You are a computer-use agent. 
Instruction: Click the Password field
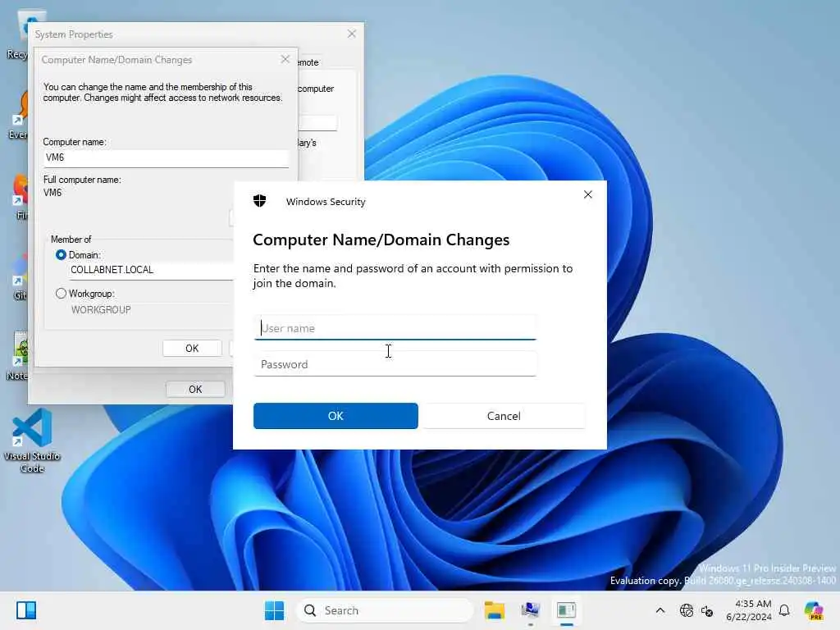[395, 364]
